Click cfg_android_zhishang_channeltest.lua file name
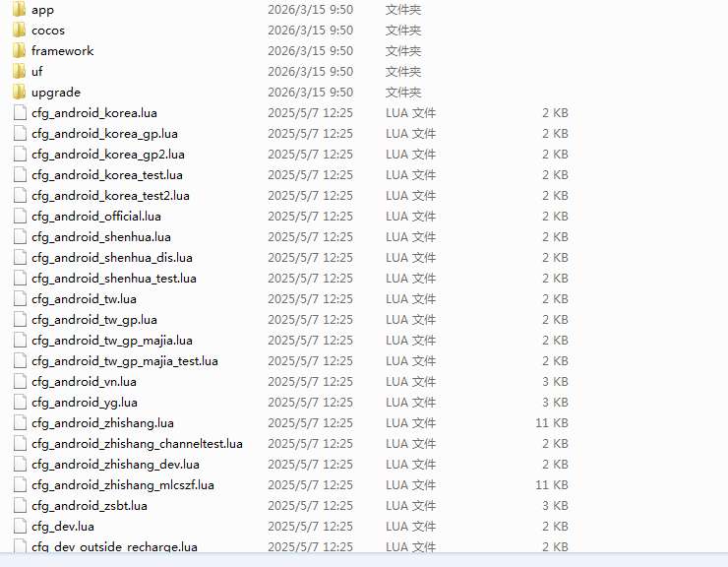Viewport: 728px width, 567px height. tap(137, 443)
